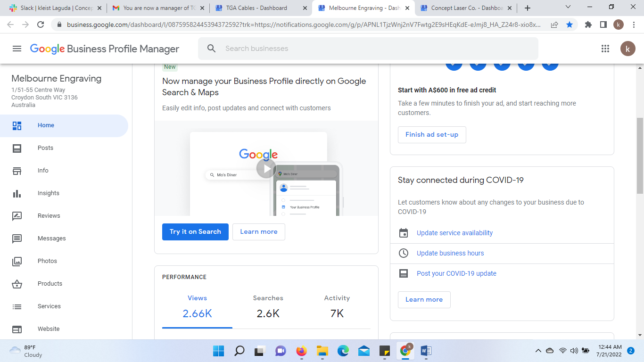Toggle the Chrome side panel icon
This screenshot has width=644, height=362.
pos(603,25)
